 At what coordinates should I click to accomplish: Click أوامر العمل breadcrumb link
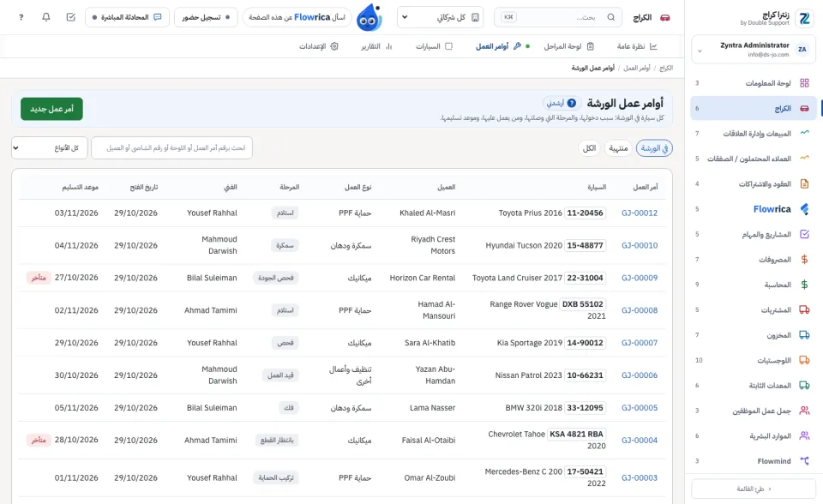click(637, 69)
